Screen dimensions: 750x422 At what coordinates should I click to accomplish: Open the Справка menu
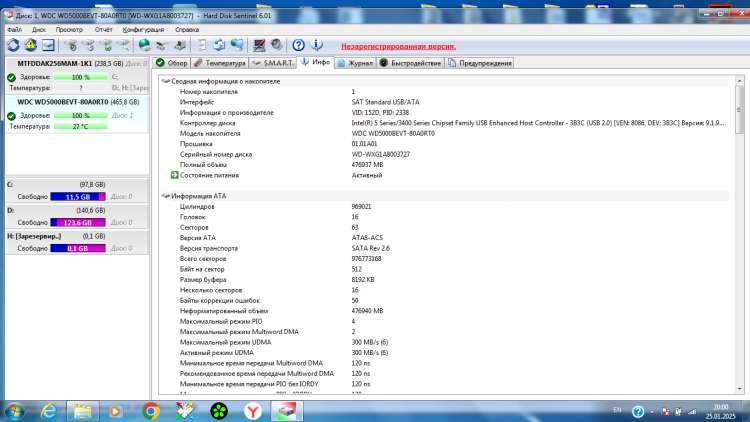[x=187, y=30]
